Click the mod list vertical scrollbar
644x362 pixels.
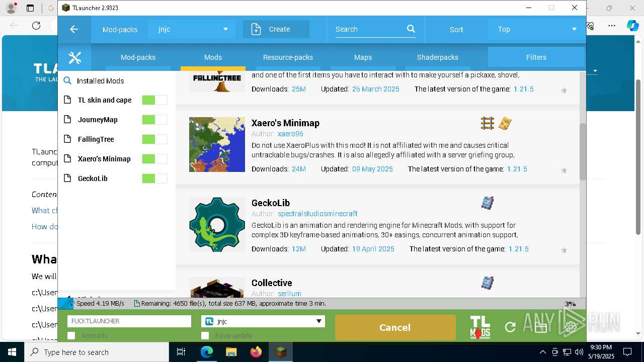(x=583, y=151)
